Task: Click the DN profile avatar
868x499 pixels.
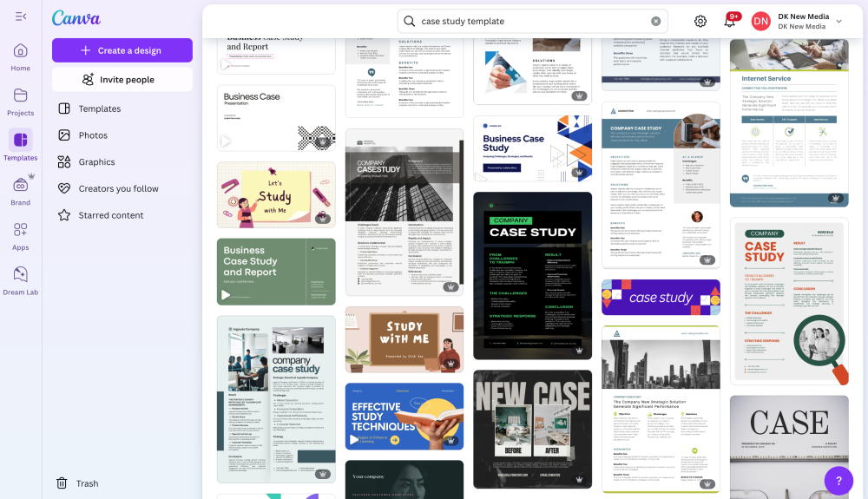Action: [x=760, y=21]
